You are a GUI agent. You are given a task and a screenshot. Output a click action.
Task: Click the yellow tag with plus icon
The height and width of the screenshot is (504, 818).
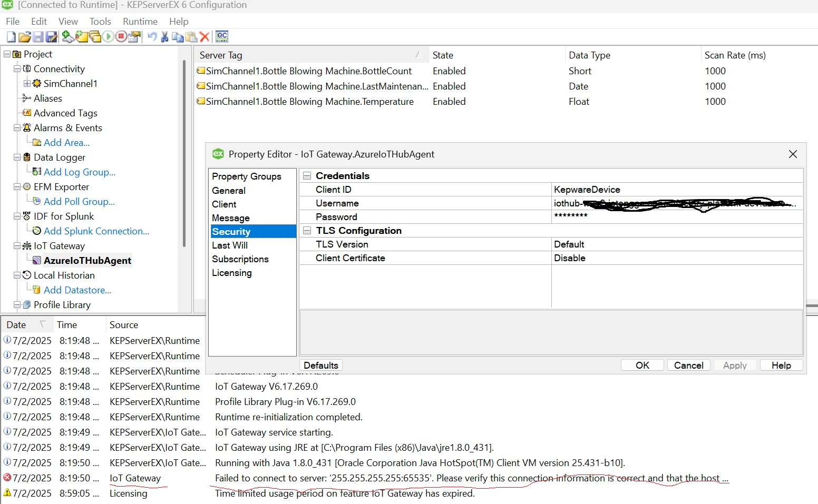[81, 36]
